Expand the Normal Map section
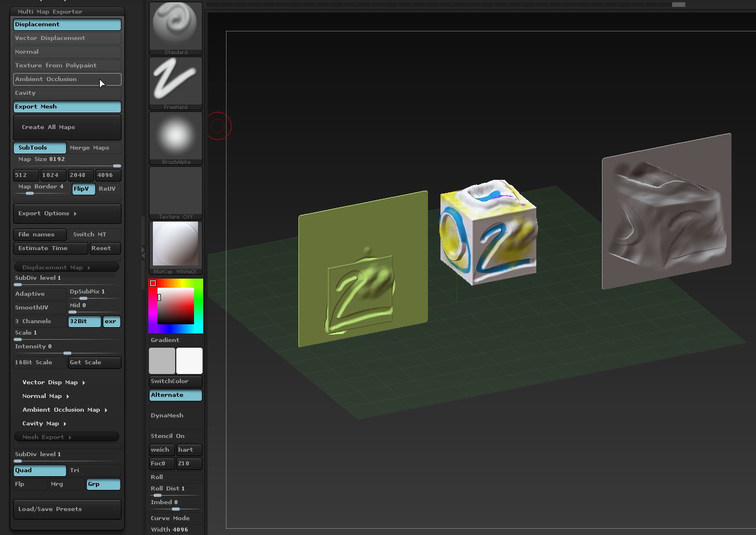 pos(46,396)
